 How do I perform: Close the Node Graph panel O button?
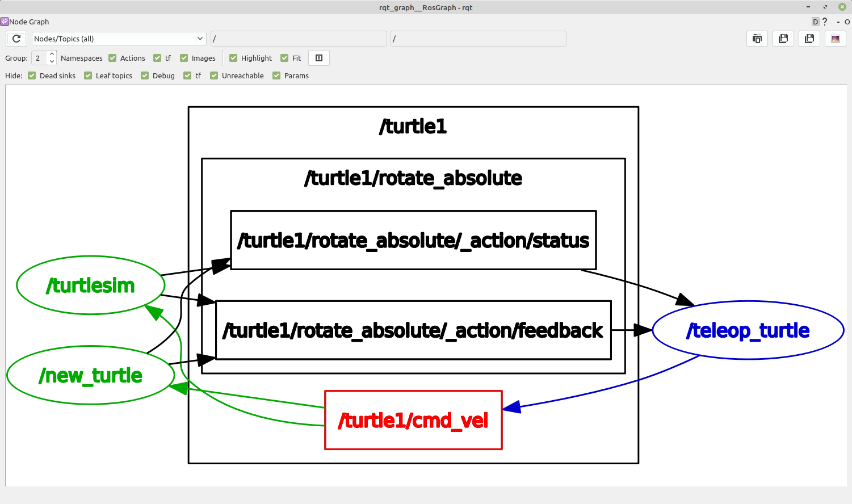coord(847,22)
